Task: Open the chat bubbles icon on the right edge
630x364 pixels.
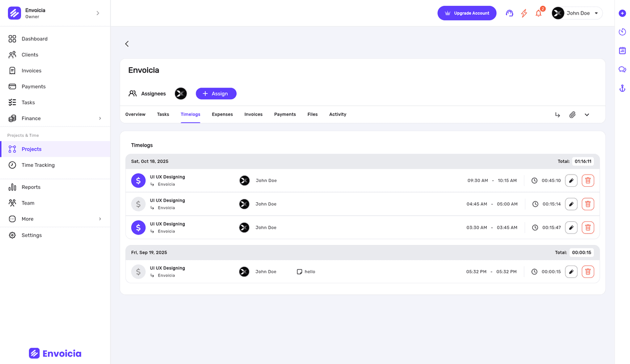Action: (x=622, y=69)
